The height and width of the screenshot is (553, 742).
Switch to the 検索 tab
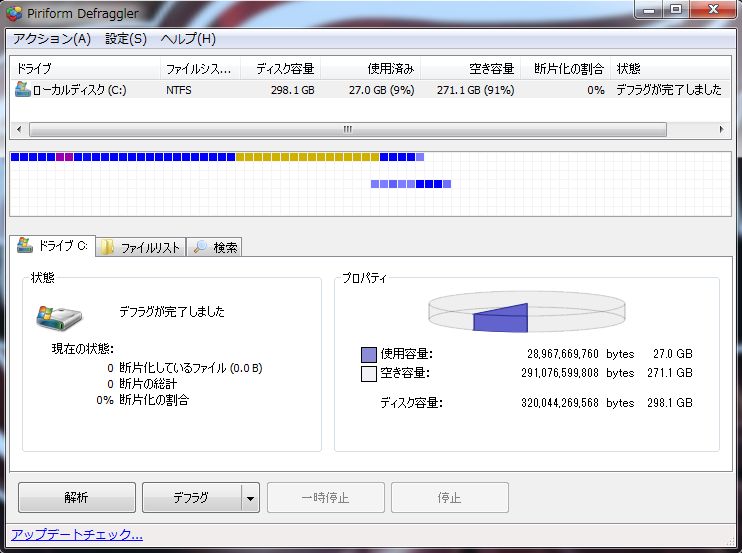214,247
